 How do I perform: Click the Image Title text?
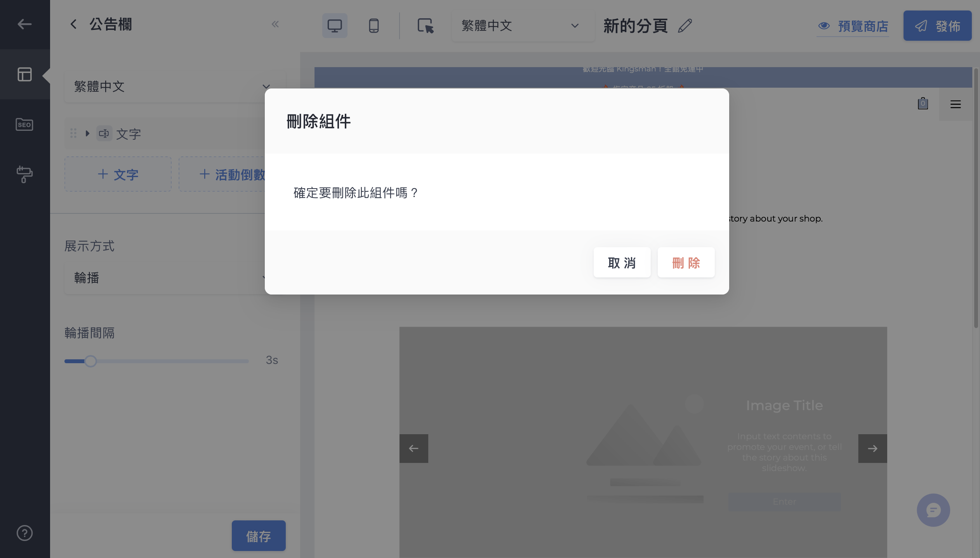(784, 405)
